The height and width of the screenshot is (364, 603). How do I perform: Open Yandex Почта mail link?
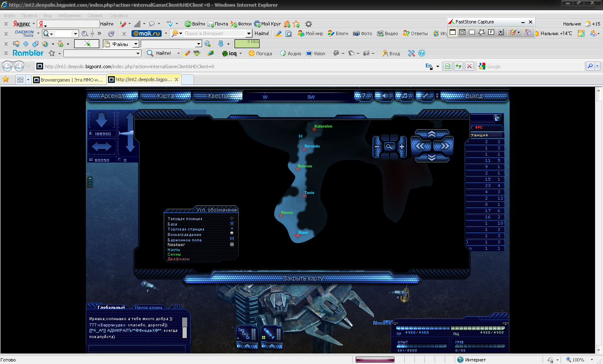click(x=218, y=24)
